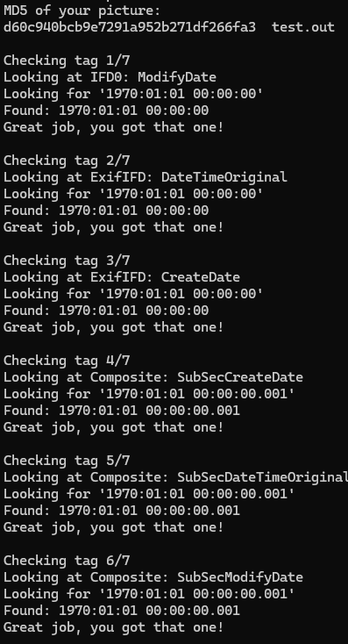Click the 'Composite: SubSecCreateDate' line
348x644 pixels.
pos(153,377)
